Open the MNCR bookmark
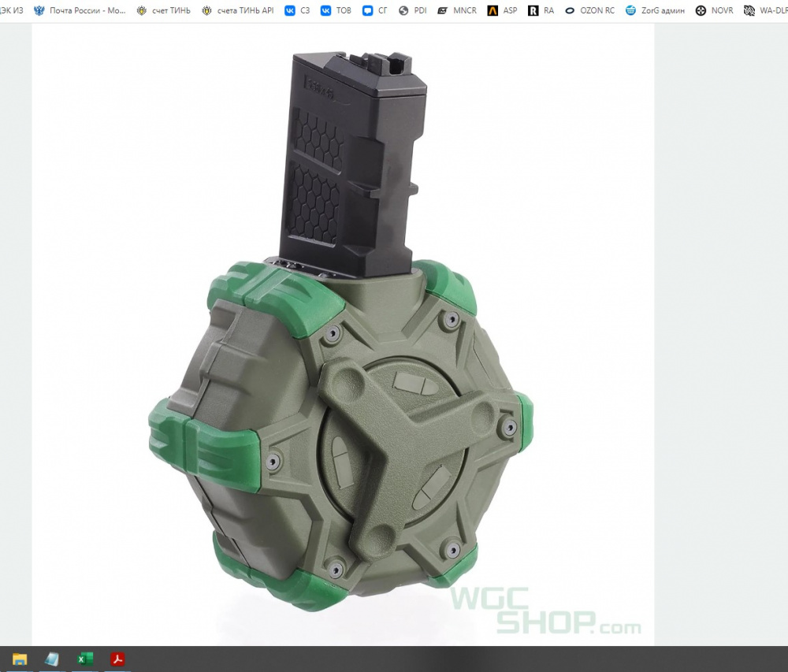Screen dimensions: 788x672 [457, 11]
